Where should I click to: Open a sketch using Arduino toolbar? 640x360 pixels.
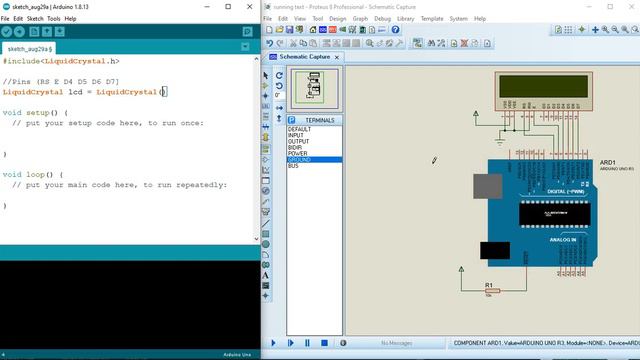click(47, 31)
